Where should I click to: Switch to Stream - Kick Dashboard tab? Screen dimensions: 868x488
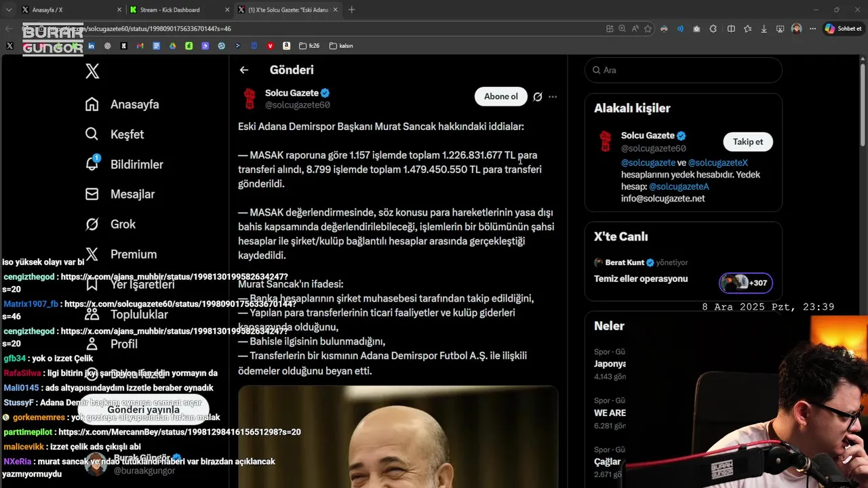[x=179, y=9]
